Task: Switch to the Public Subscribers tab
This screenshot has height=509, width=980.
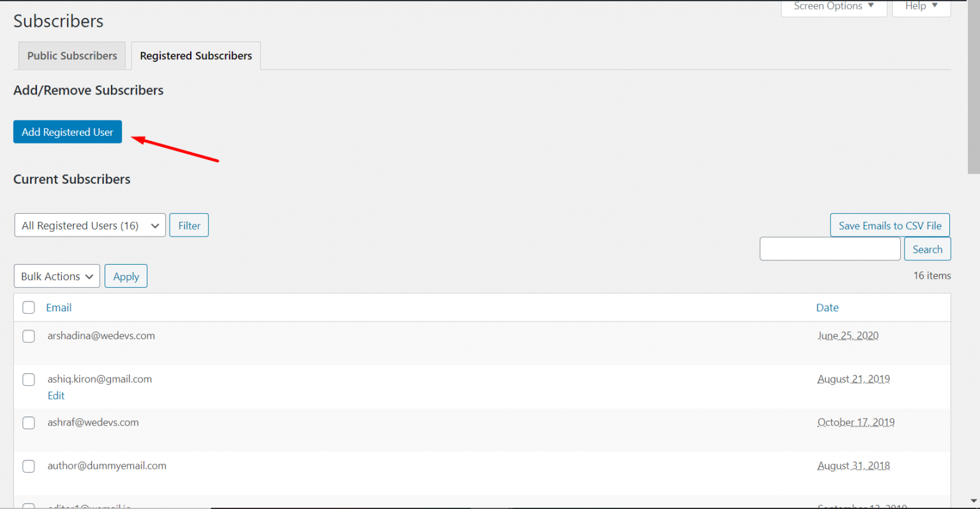Action: click(x=72, y=56)
